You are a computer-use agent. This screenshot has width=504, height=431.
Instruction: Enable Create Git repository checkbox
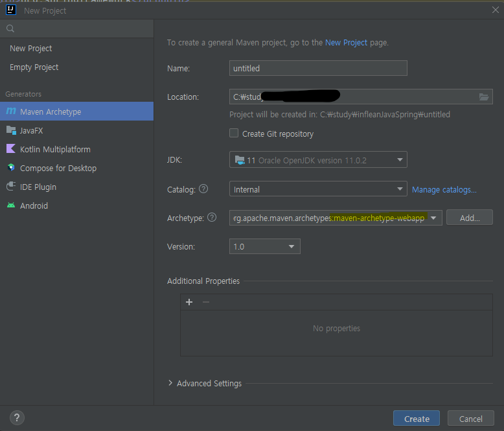pos(234,133)
